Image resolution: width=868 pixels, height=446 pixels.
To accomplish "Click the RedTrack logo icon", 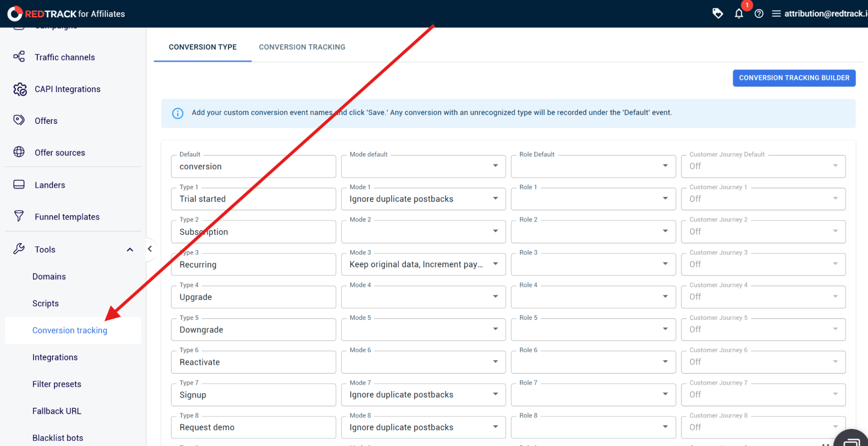I will [15, 14].
